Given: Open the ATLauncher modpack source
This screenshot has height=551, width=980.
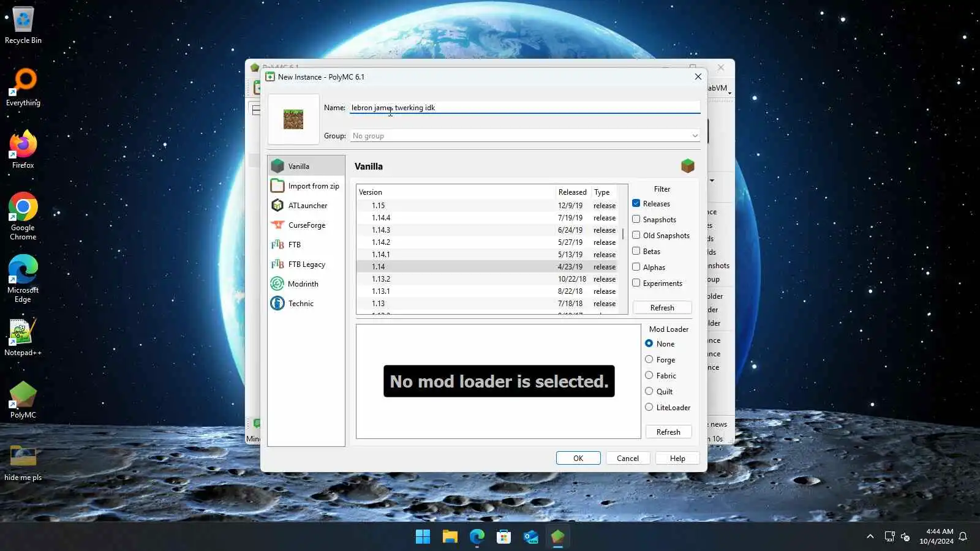Looking at the screenshot, I should (x=306, y=205).
